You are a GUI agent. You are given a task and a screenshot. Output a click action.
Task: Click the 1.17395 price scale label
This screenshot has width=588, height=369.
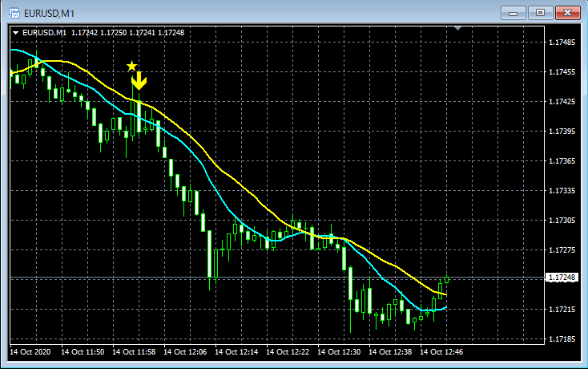pos(562,132)
